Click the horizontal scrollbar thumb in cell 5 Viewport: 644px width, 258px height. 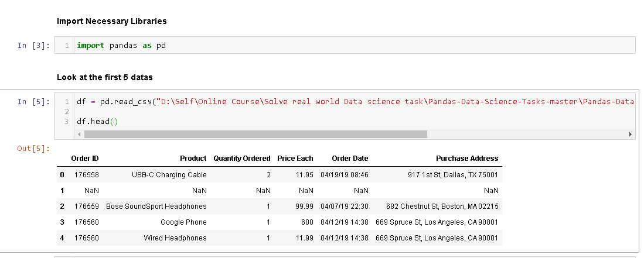click(x=255, y=134)
